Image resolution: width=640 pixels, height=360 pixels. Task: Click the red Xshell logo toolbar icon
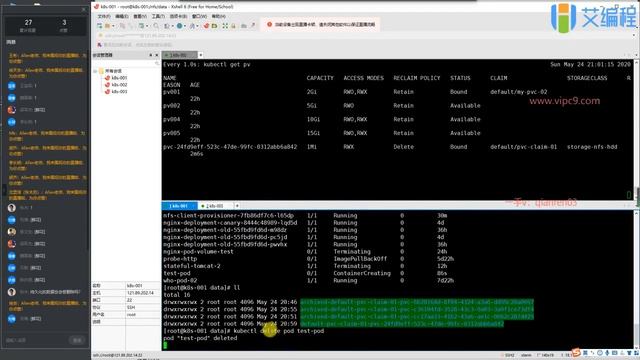click(x=207, y=26)
